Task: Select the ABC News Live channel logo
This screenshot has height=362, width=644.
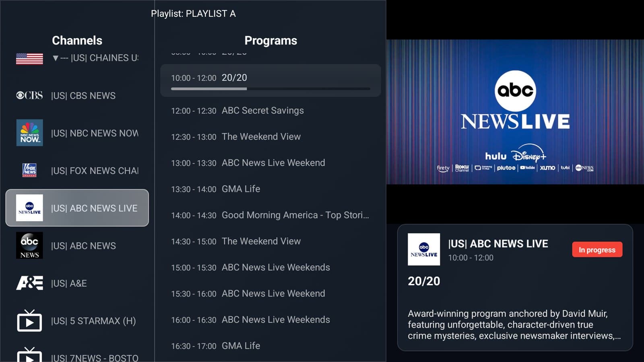Action: [29, 208]
